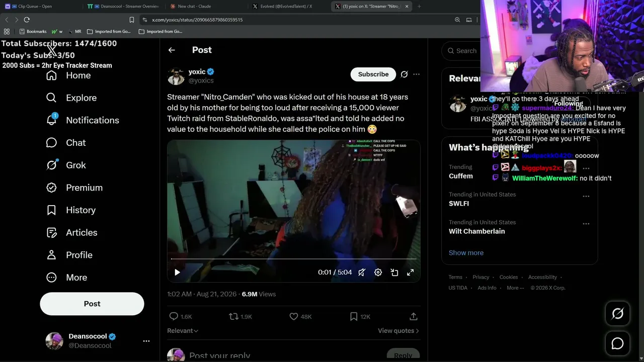Open History from the sidebar
This screenshot has width=644, height=362.
(x=70, y=210)
